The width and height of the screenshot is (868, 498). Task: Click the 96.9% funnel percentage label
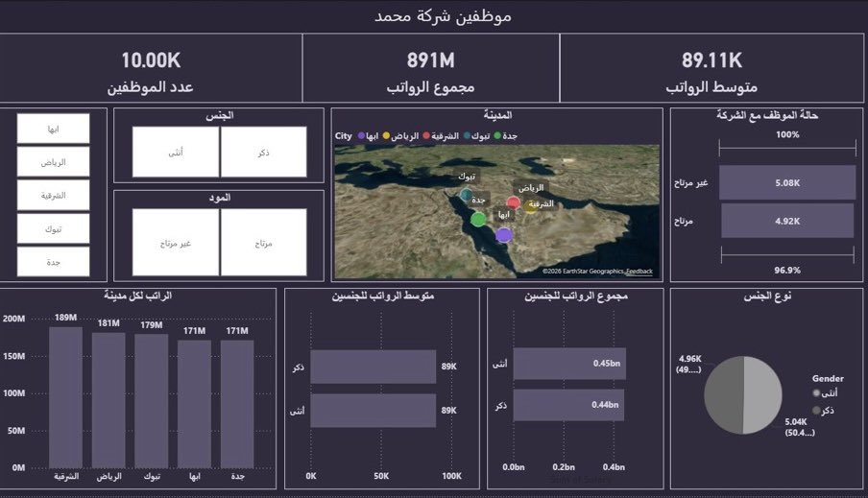pos(787,270)
